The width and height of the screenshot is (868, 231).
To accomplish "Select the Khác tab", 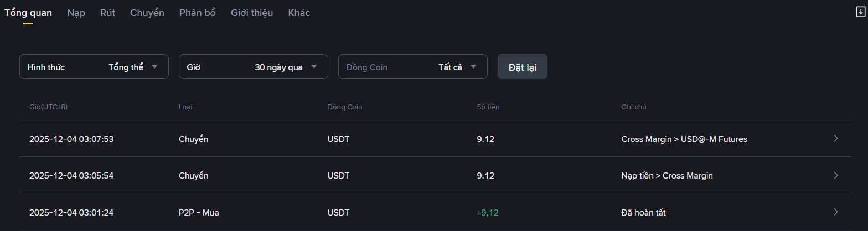I will click(299, 13).
